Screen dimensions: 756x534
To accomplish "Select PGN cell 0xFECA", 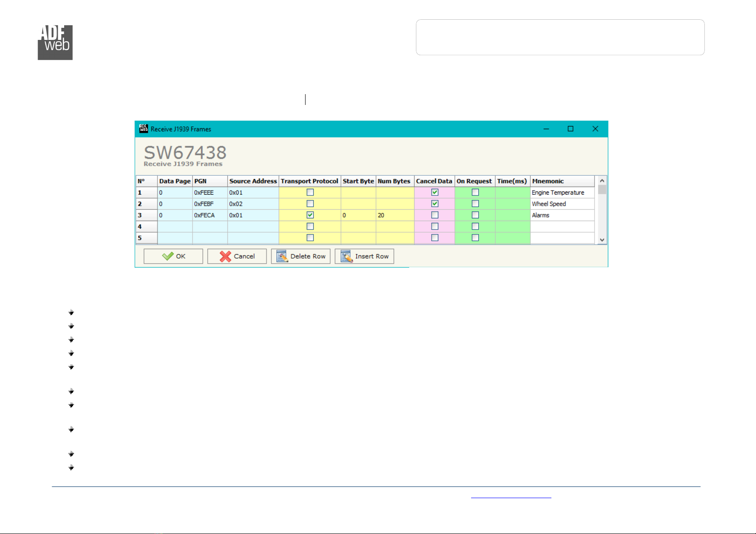I will pyautogui.click(x=210, y=215).
